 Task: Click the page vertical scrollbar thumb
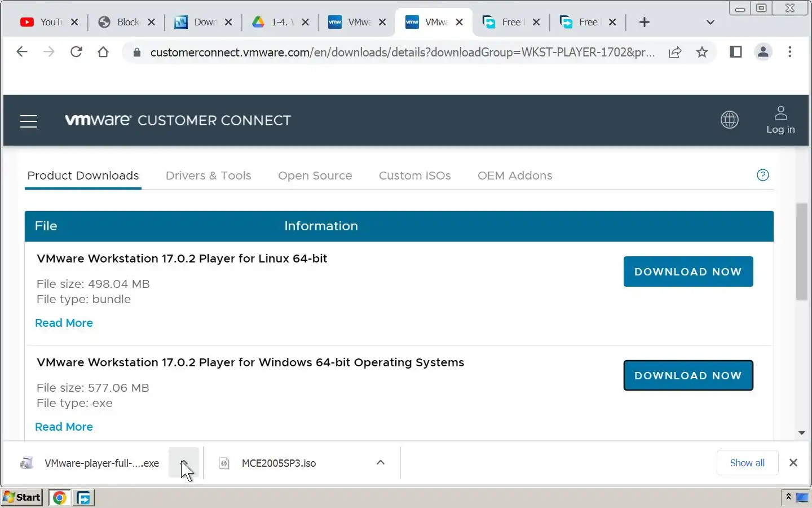[x=802, y=252]
